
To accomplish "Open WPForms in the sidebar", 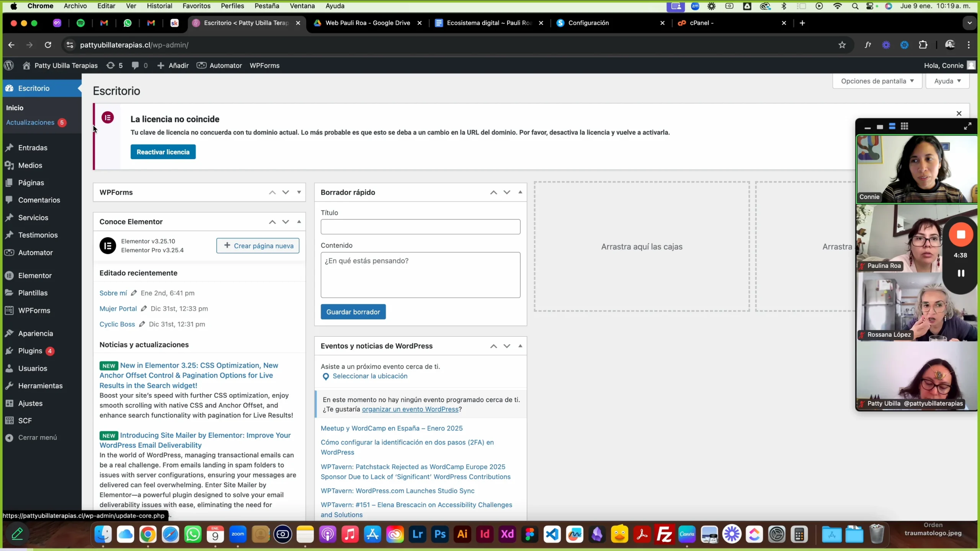I will pyautogui.click(x=34, y=310).
